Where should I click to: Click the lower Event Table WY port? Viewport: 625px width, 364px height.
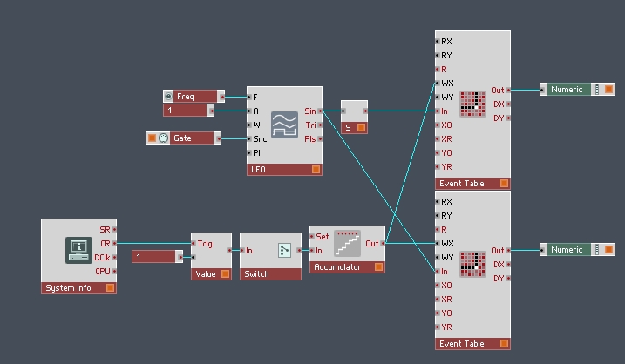tap(438, 257)
